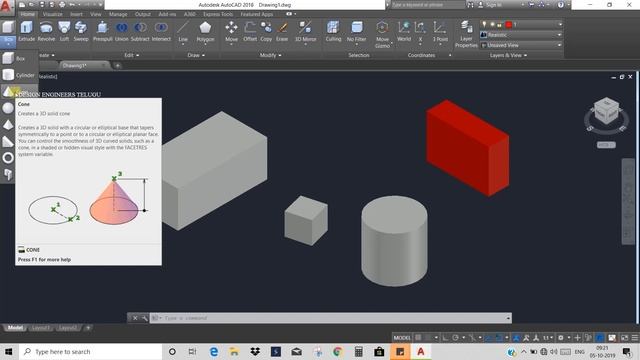Click the Move Gizmo icon
Image resolution: width=640 pixels, height=360 pixels.
coord(382,34)
